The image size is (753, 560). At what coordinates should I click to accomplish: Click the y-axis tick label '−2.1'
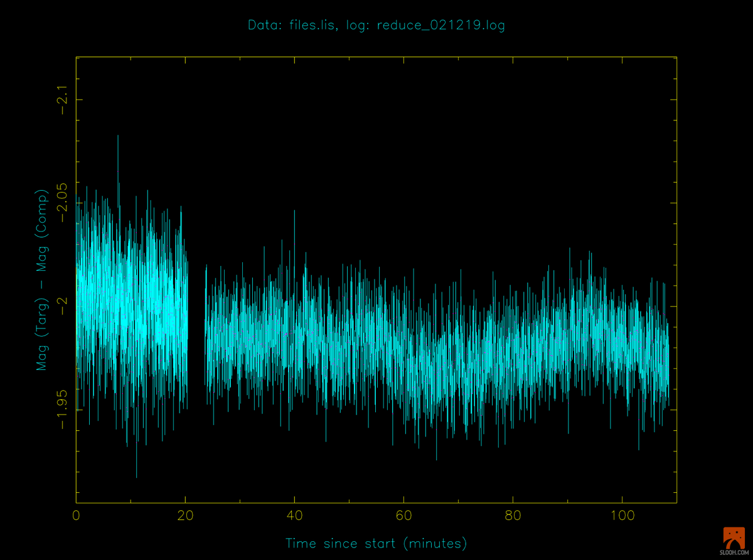pos(63,100)
